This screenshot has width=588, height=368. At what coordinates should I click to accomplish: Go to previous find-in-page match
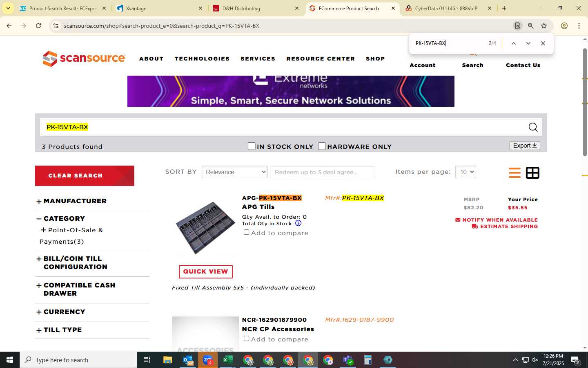(x=514, y=43)
